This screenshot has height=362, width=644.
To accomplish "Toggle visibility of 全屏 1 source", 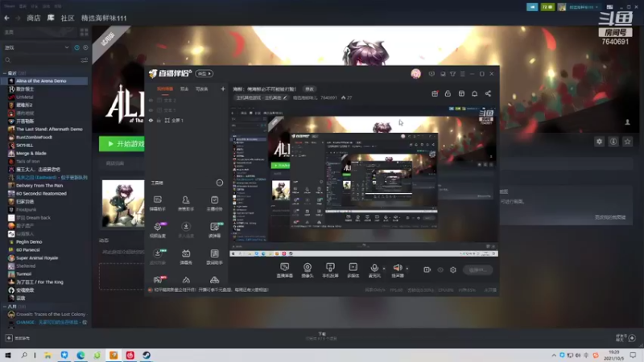I will (151, 120).
